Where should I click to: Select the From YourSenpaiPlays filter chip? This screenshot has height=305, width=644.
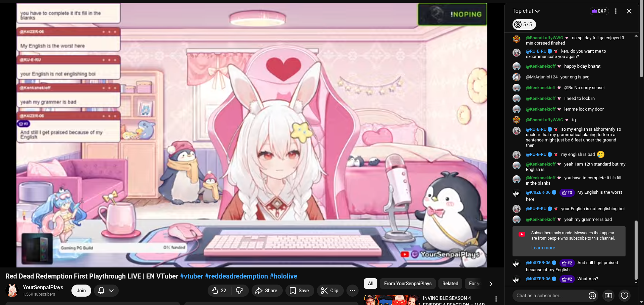[x=408, y=284]
